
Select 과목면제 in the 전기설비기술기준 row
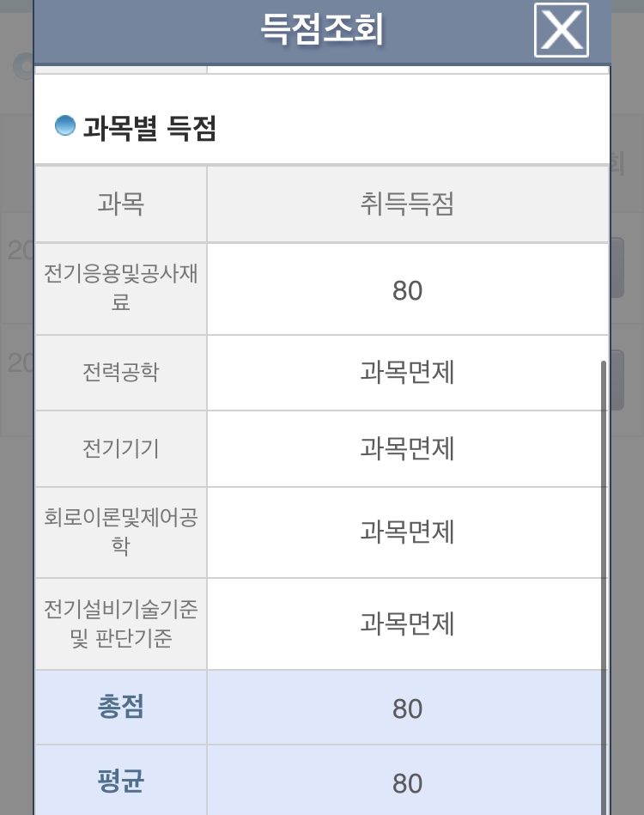(x=407, y=623)
